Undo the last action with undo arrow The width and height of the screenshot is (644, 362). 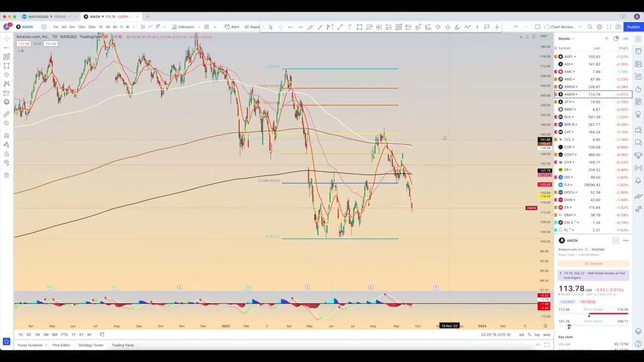coord(516,27)
